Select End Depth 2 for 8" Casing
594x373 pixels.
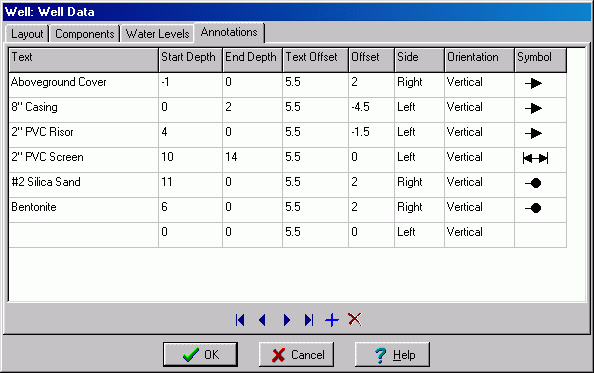(252, 110)
